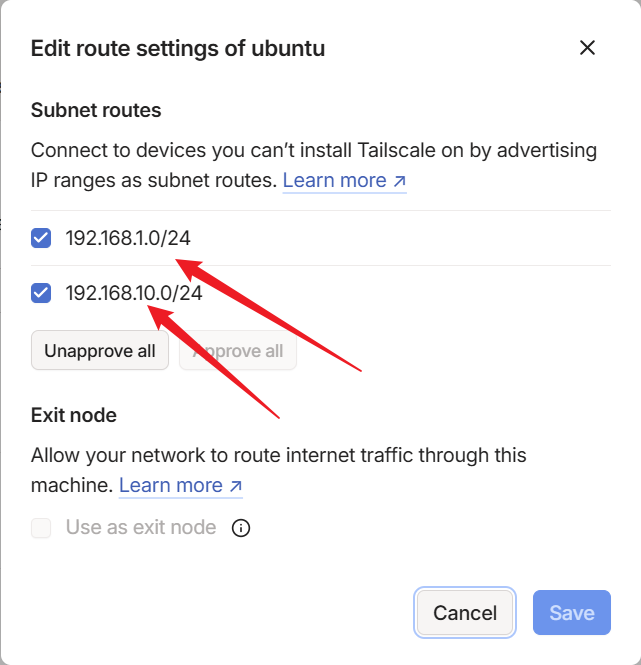Open Learn more link about exit nodes

(171, 486)
